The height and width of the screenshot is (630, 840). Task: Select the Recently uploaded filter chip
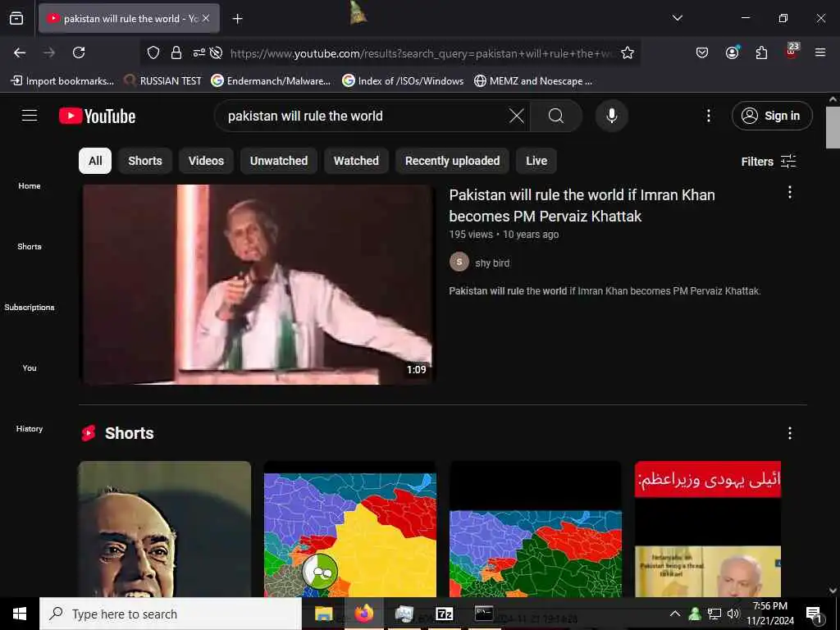pos(452,161)
